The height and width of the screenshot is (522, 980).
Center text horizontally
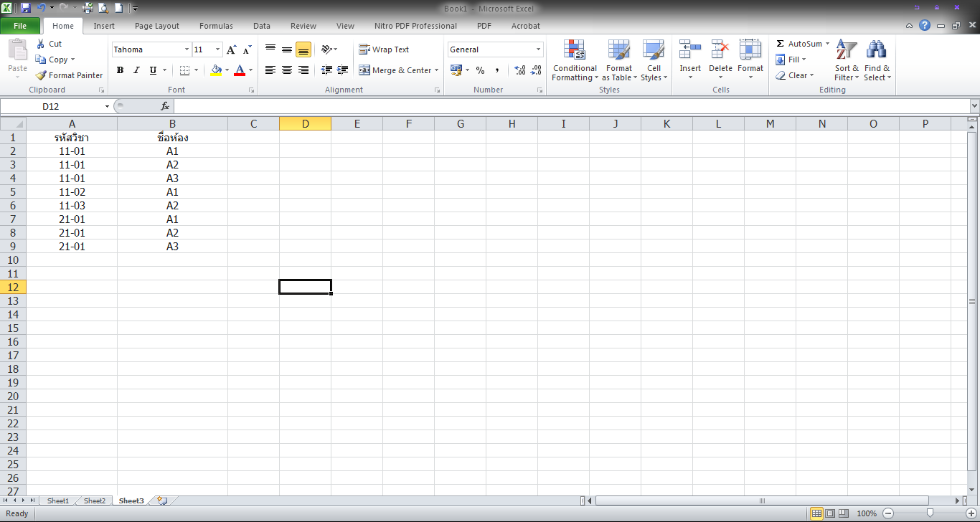[287, 70]
